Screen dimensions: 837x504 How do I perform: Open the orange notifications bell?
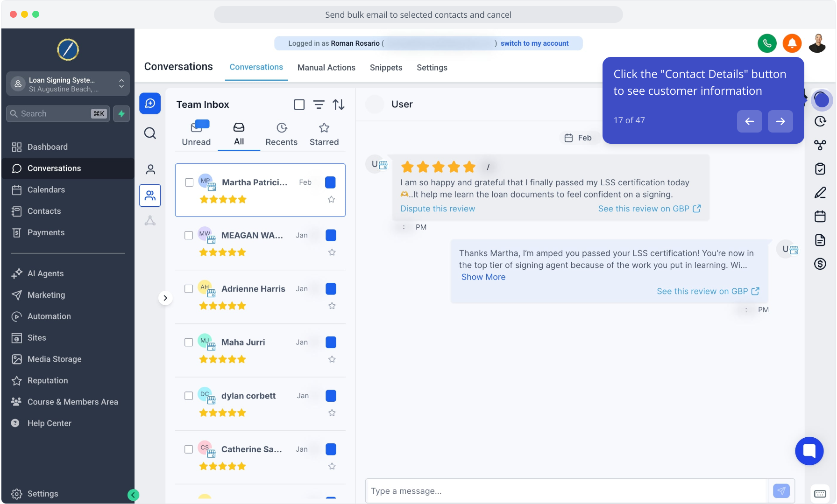coord(792,43)
